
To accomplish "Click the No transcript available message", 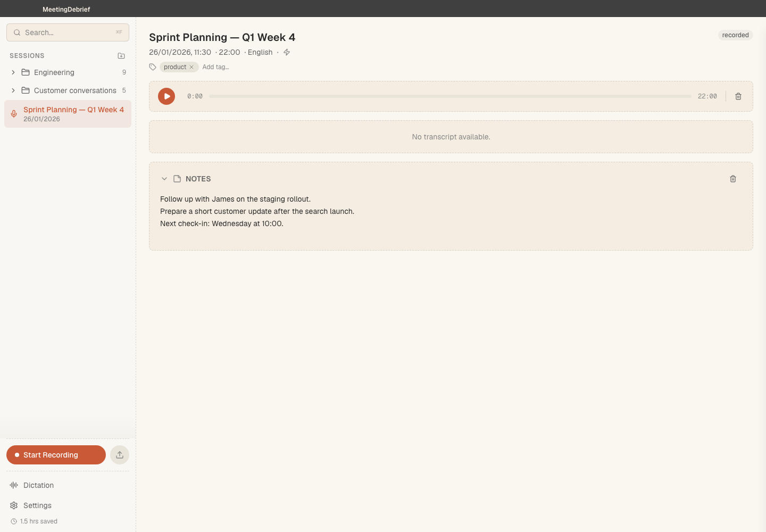I will point(451,137).
